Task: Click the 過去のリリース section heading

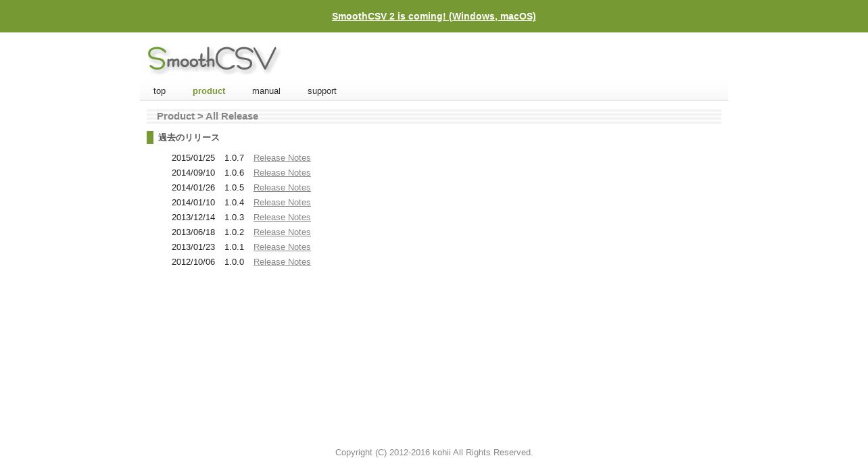Action: pos(189,138)
